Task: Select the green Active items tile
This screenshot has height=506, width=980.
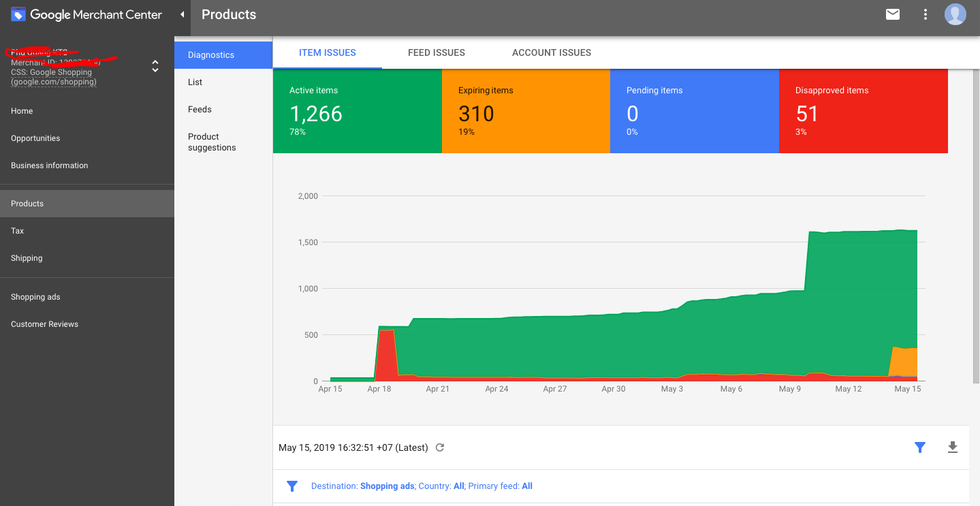Action: tap(357, 111)
